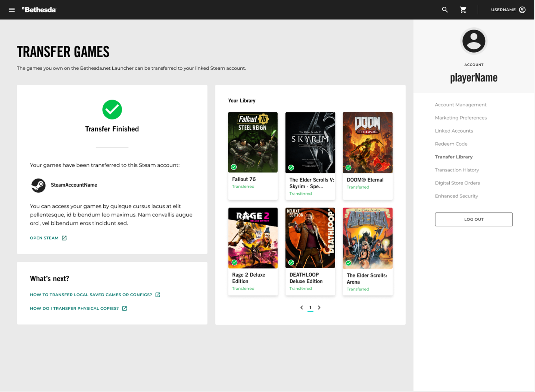The width and height of the screenshot is (535, 392).
Task: Open Enhanced Security
Action: coord(457,196)
